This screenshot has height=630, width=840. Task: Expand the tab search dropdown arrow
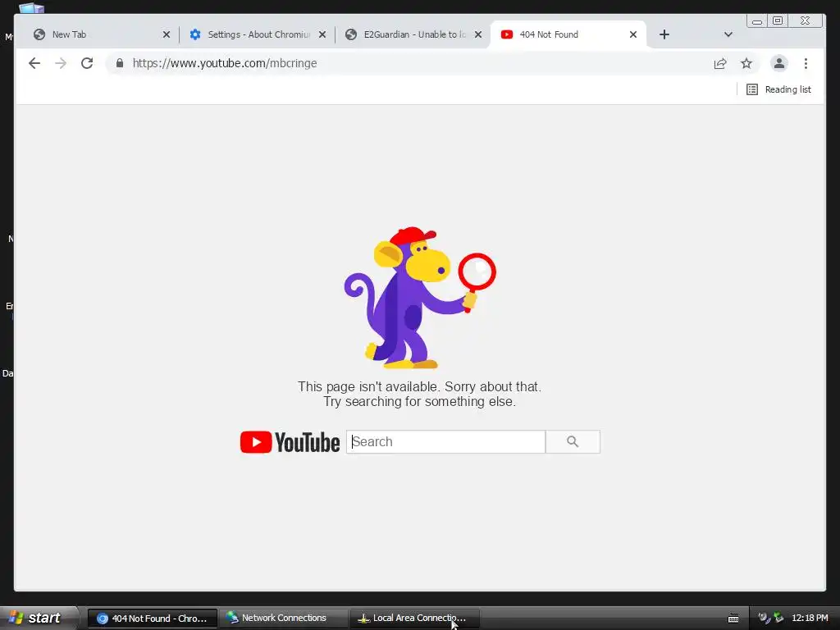728,34
